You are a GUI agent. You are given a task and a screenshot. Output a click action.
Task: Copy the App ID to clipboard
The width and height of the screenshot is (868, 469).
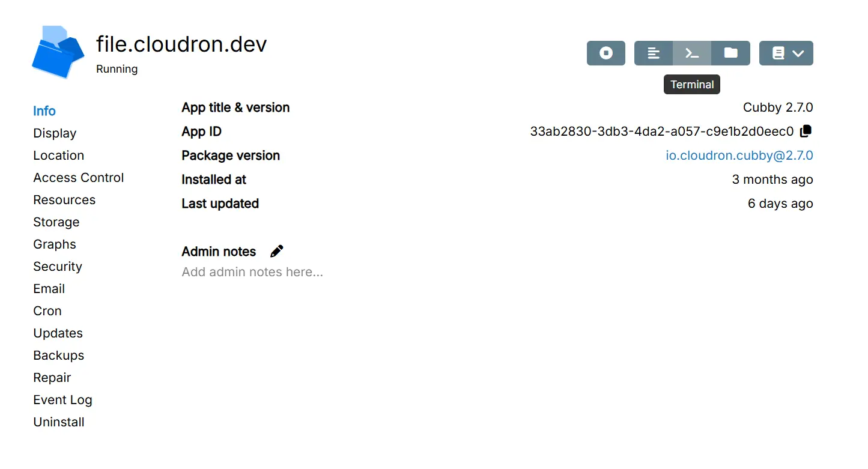pos(806,131)
